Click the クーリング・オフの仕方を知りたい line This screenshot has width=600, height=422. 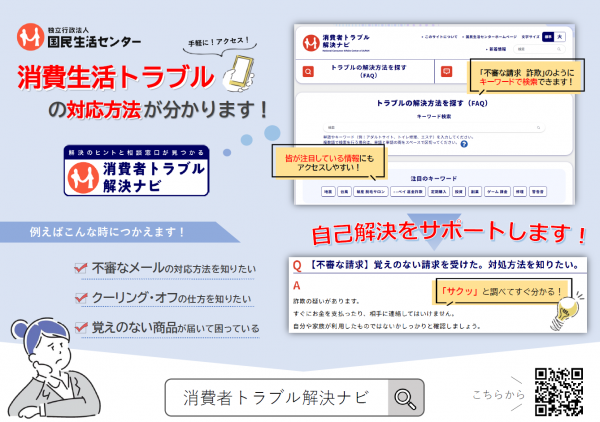point(171,298)
